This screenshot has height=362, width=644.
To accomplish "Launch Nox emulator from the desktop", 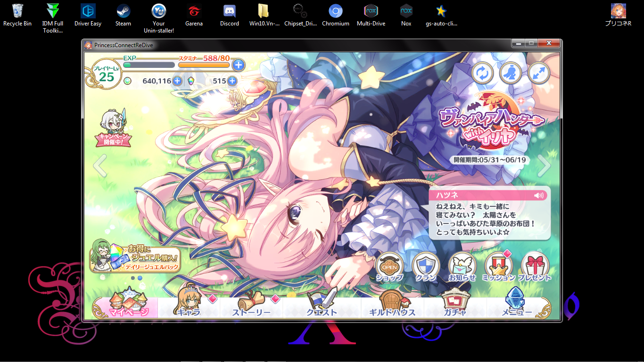I will (406, 15).
